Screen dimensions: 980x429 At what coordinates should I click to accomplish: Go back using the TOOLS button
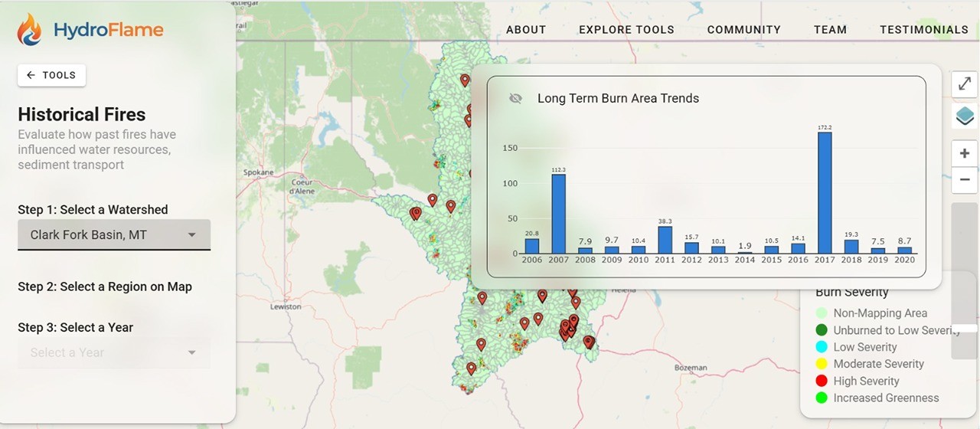[51, 75]
